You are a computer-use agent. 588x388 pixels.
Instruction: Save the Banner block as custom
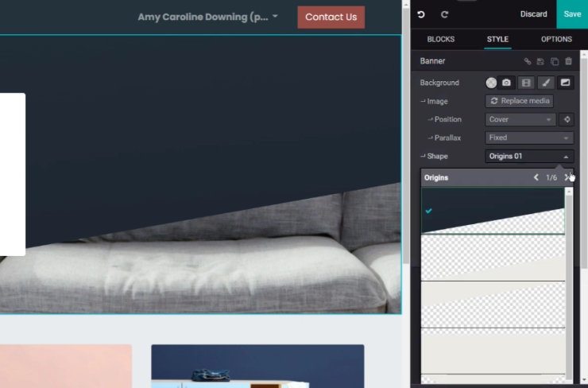click(540, 61)
